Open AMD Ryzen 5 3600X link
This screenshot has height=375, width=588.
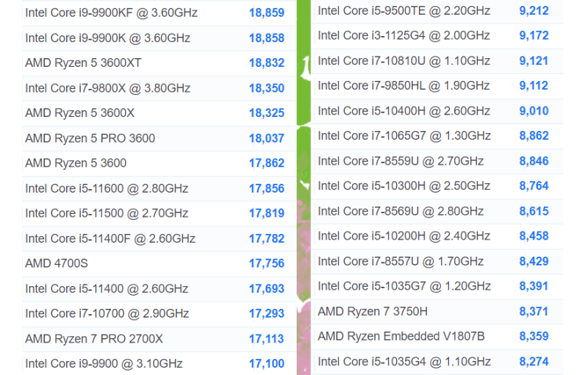79,113
